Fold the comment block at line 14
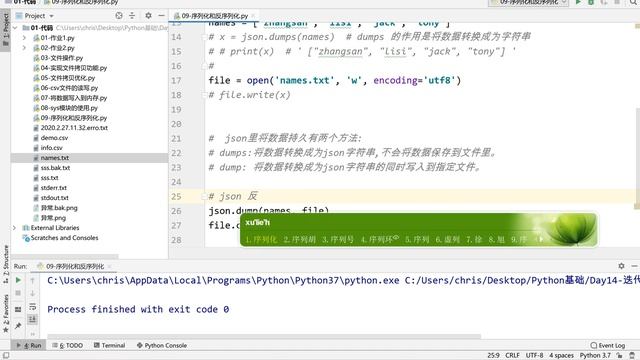The image size is (640, 360). (x=204, y=37)
